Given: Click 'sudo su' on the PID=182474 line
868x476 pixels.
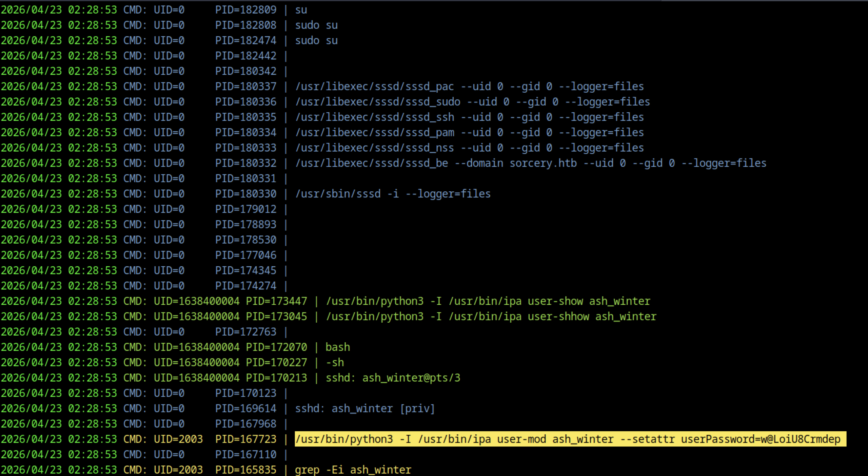Looking at the screenshot, I should (316, 40).
